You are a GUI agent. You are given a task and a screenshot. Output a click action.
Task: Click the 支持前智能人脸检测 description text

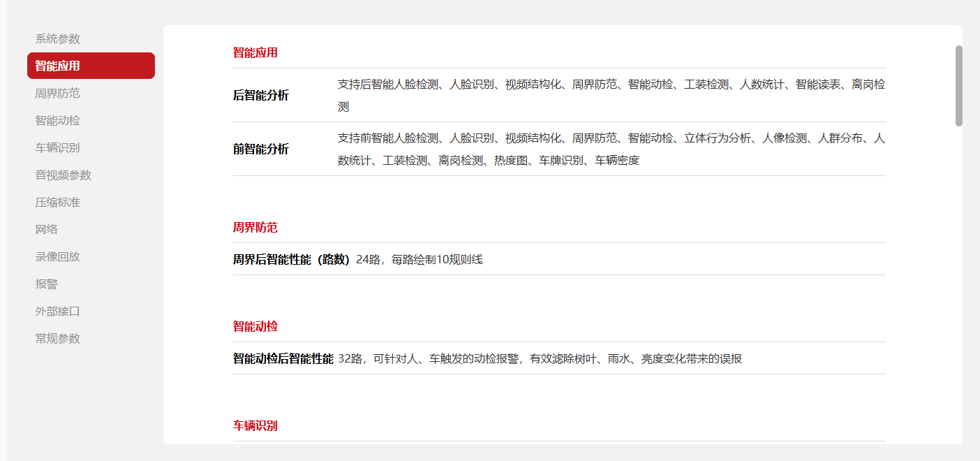611,149
